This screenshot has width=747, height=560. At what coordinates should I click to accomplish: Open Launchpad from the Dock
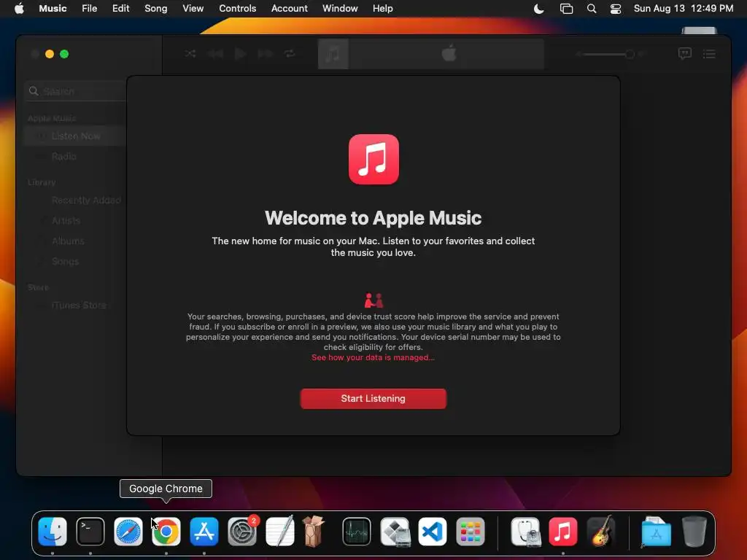click(x=471, y=531)
